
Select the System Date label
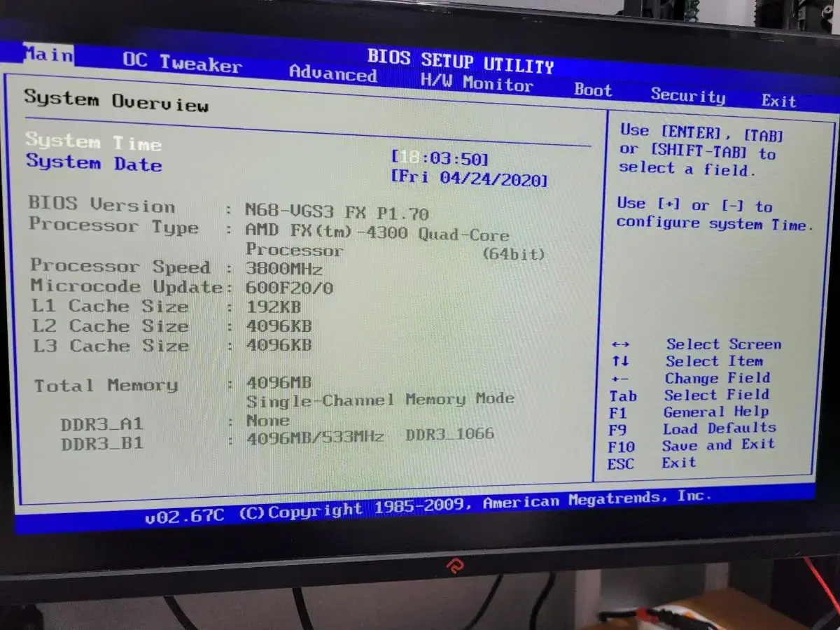(94, 163)
